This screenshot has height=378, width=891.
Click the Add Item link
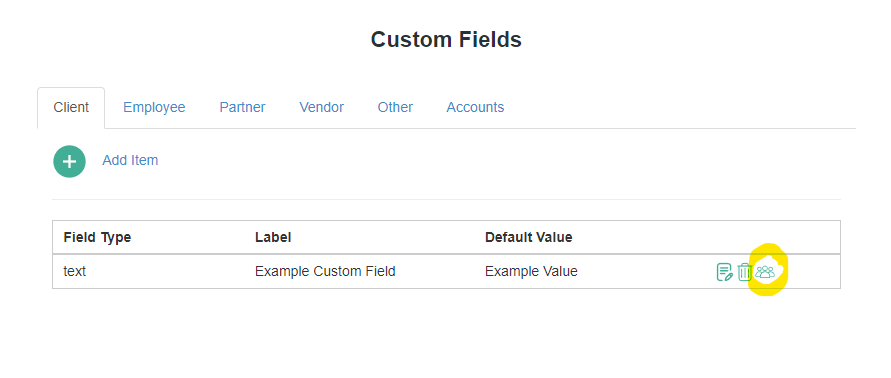click(130, 160)
